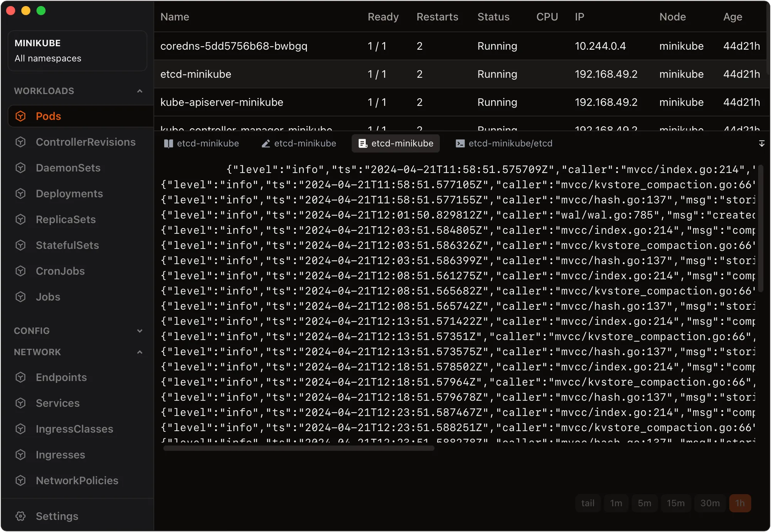Click the StatefulSets sidebar icon
The height and width of the screenshot is (532, 771).
tap(20, 245)
